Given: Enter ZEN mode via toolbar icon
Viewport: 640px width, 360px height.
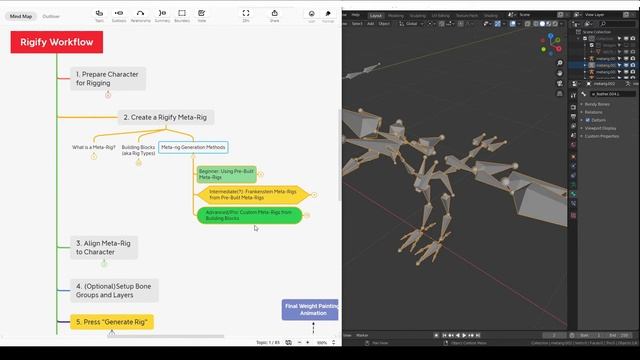Looking at the screenshot, I should click(x=246, y=13).
